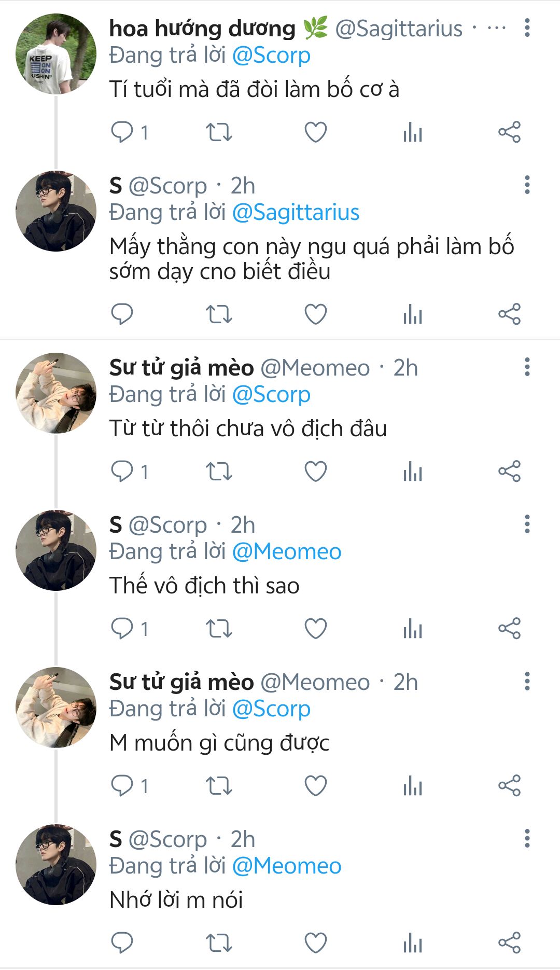View analytics for "Tí tuổi mà đã đòi" tweet

(413, 132)
